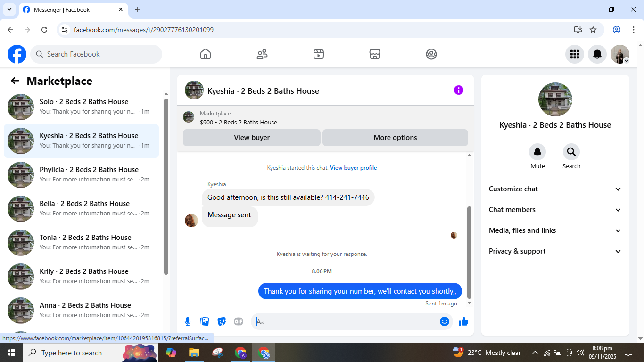Go to the Home feed icon
The image size is (644, 362).
point(206,54)
